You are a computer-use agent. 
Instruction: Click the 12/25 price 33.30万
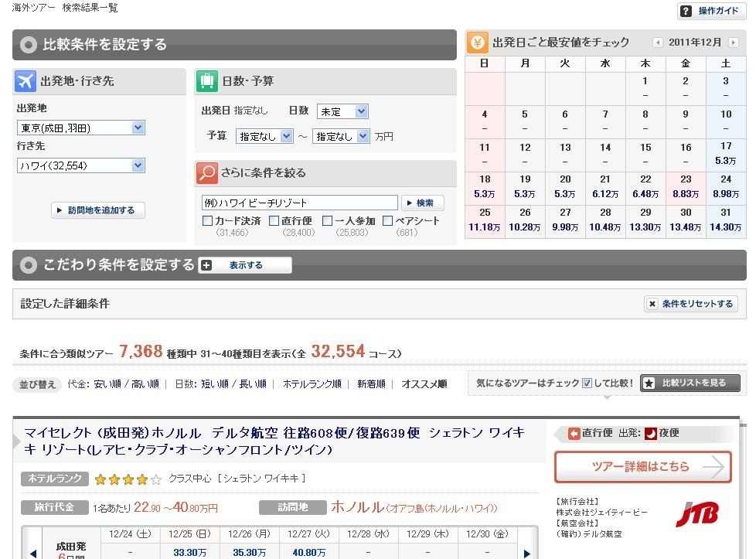(x=189, y=552)
